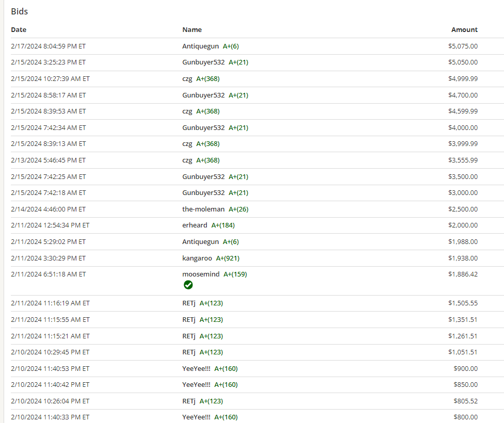
Task: Open RETj profile on the $1,505.55 bid
Action: pyautogui.click(x=189, y=303)
